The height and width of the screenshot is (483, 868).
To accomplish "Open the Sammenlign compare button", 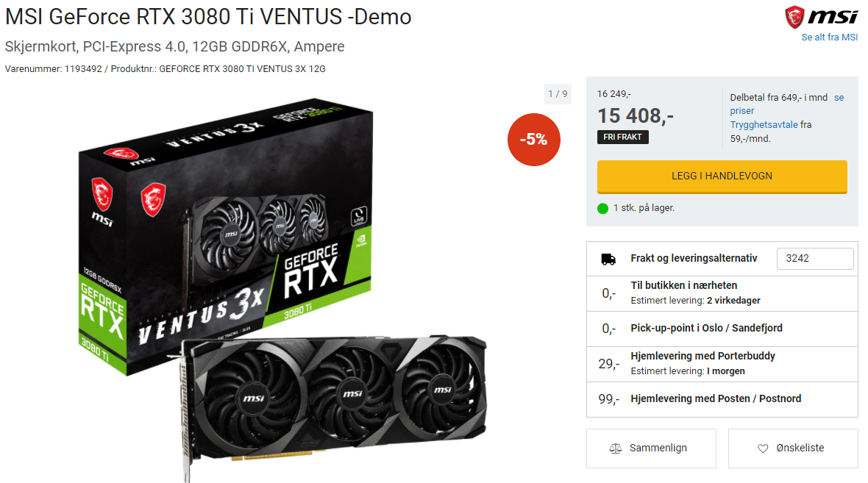I will tap(651, 448).
